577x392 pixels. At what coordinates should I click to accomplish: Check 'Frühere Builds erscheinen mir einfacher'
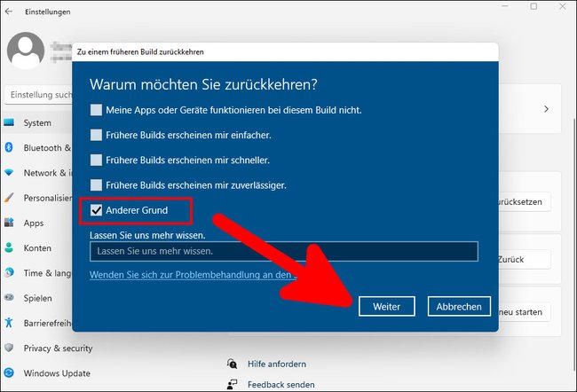(96, 135)
